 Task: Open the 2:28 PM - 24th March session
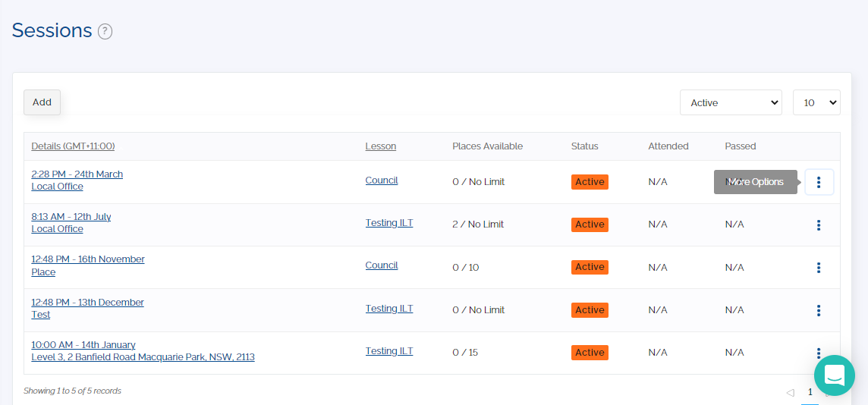pos(77,174)
